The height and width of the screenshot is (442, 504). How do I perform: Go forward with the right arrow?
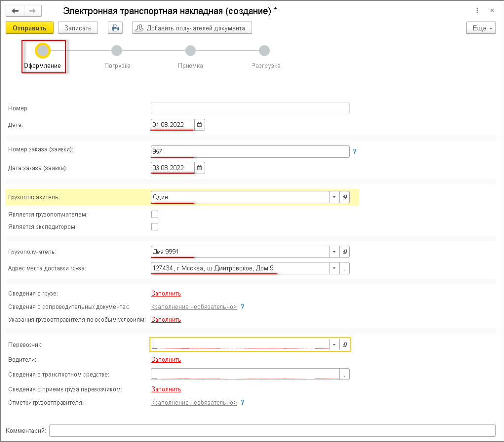[32, 11]
